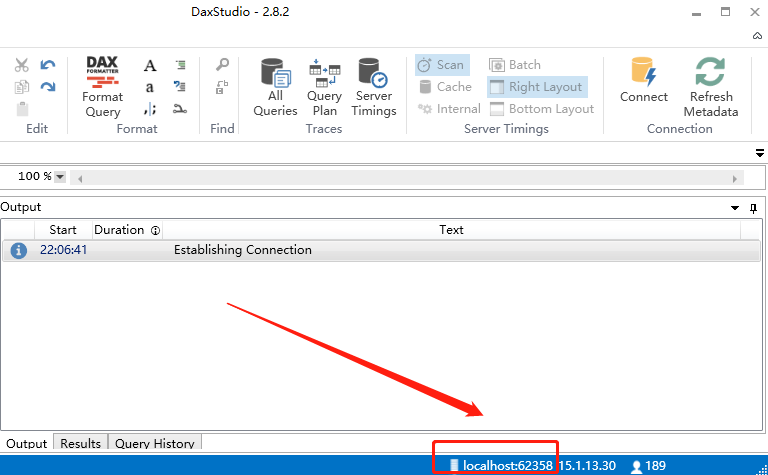Click the localhost:62358 server in status bar
The height and width of the screenshot is (475, 768).
[507, 466]
